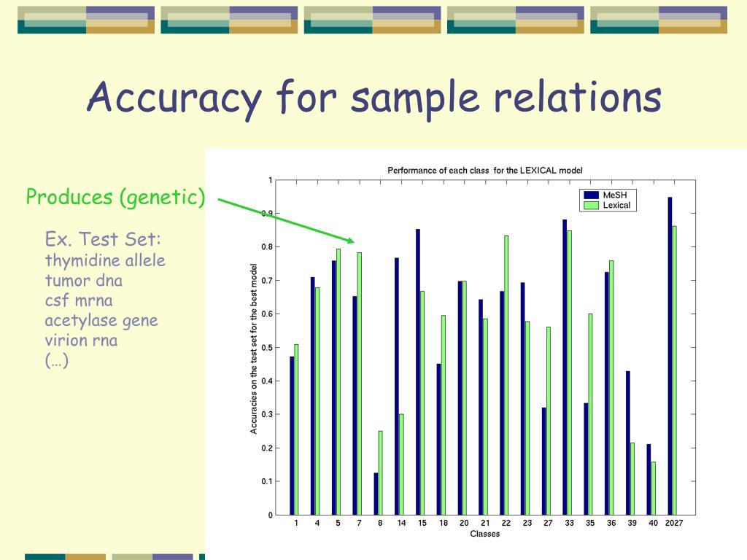Click the MeSH blue legend swatch
The height and width of the screenshot is (560, 747).
tap(591, 195)
